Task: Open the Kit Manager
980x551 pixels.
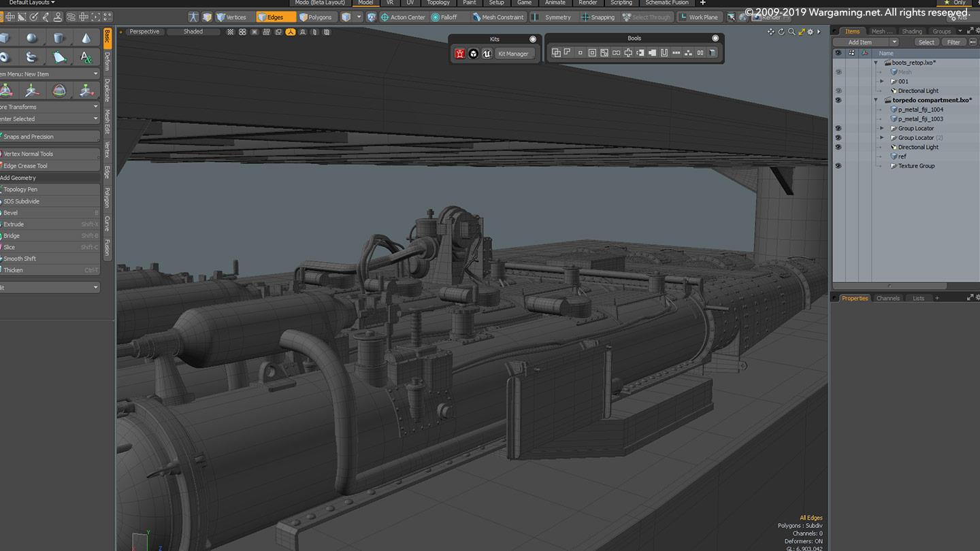Action: coord(514,54)
